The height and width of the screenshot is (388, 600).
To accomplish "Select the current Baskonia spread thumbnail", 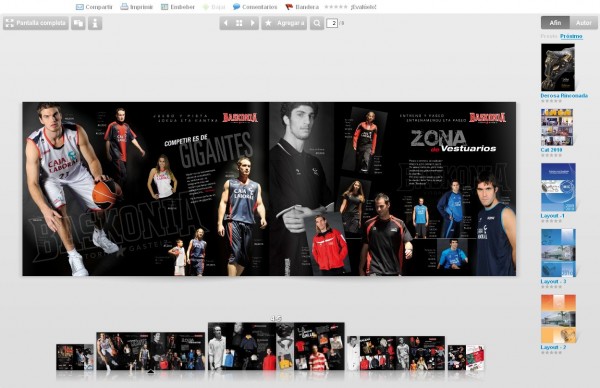I will click(x=151, y=351).
